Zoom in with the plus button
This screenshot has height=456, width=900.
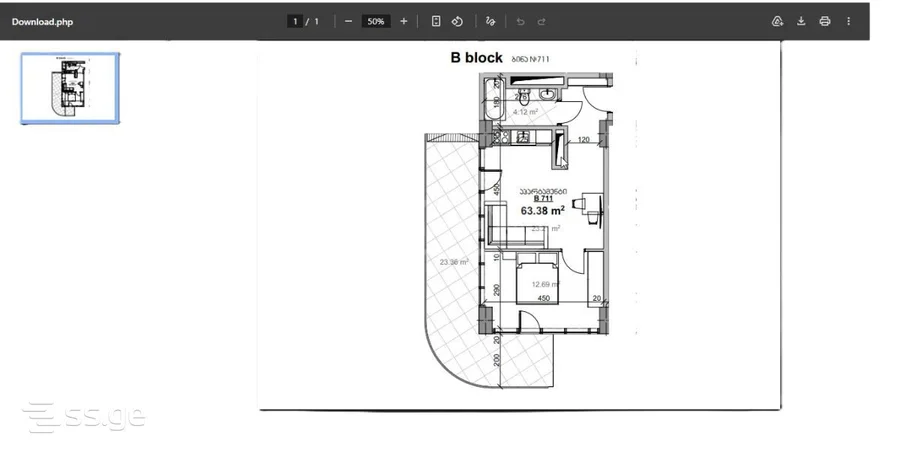pos(404,21)
